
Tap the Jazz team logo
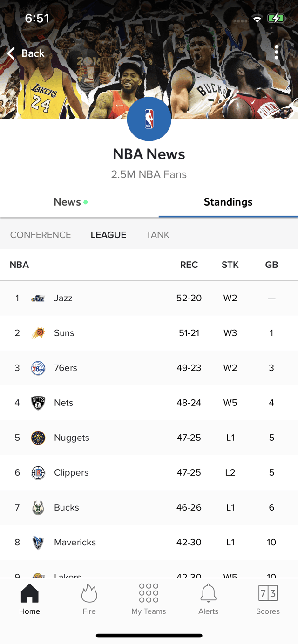click(38, 298)
